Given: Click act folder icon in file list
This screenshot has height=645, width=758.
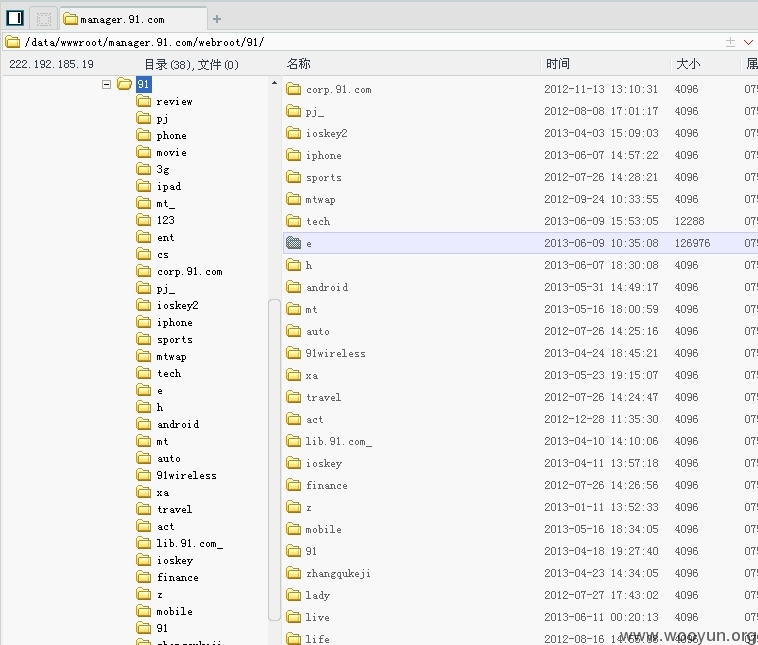Looking at the screenshot, I should click(293, 419).
